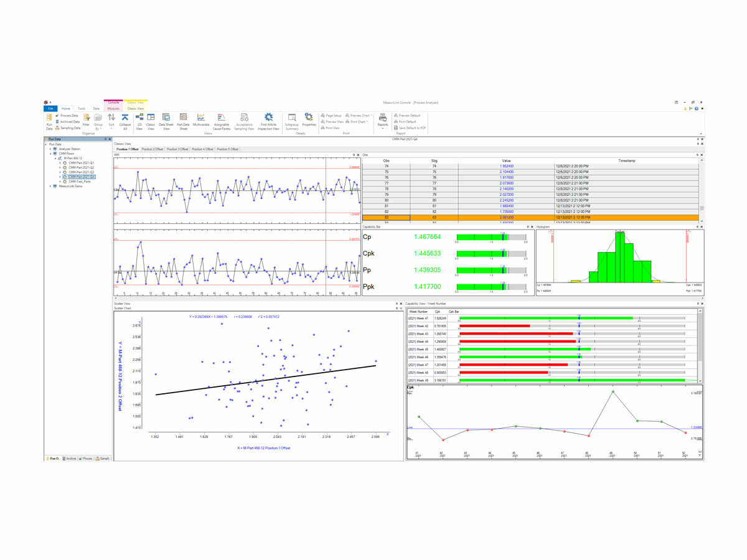Switch to the Archive bottom panel tab
Viewport: 747px width, 560px height.
pyautogui.click(x=70, y=458)
